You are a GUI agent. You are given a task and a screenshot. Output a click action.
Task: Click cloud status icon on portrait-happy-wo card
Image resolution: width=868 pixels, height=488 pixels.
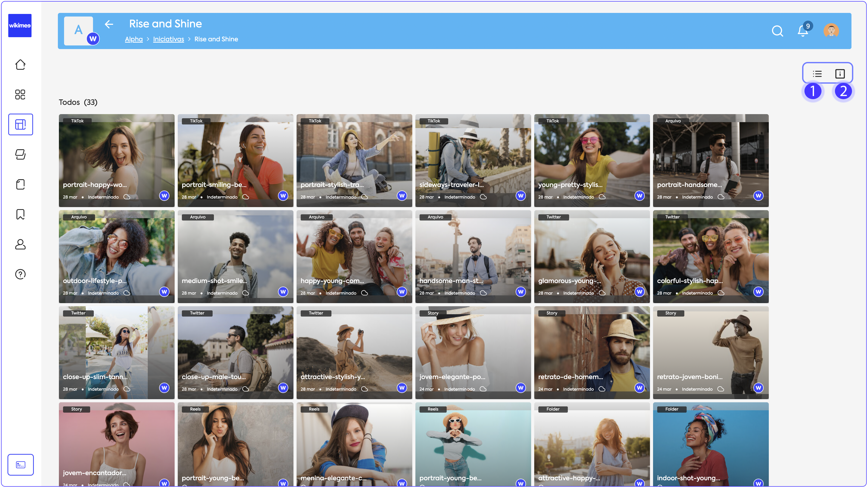coord(127,197)
